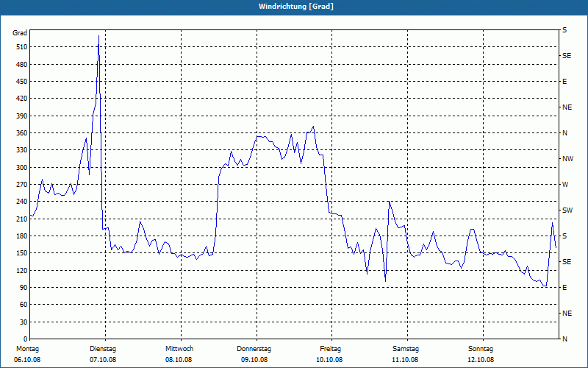Image resolution: width=588 pixels, height=368 pixels.
Task: Click the 450 degree axis label
Action: click(x=22, y=82)
